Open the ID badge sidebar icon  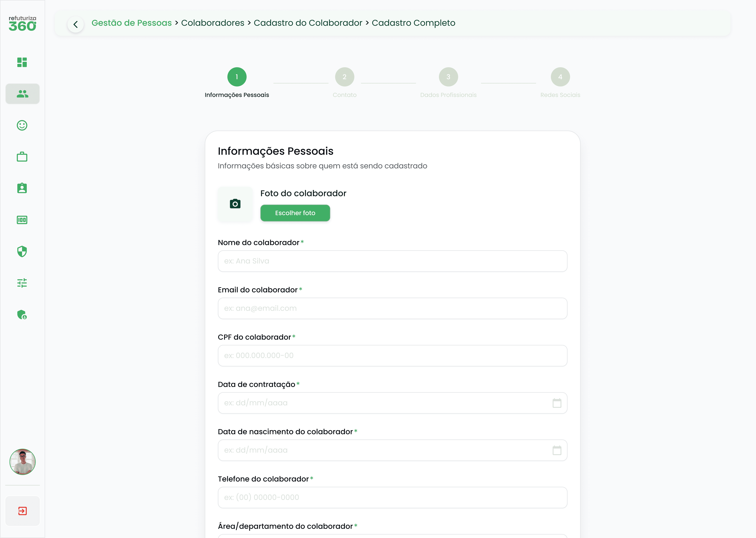(x=22, y=188)
